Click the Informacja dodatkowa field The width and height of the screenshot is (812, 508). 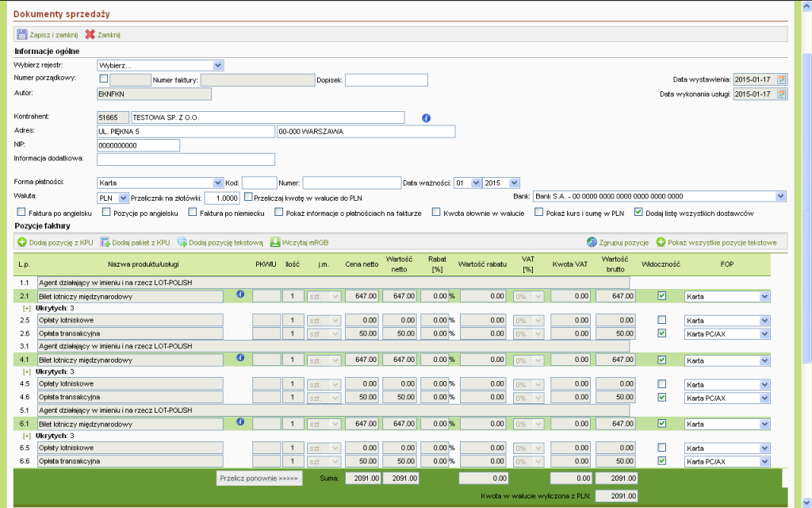click(x=186, y=159)
